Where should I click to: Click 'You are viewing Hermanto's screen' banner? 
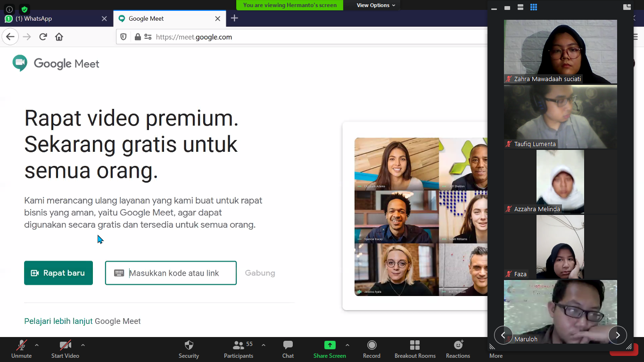coord(290,5)
